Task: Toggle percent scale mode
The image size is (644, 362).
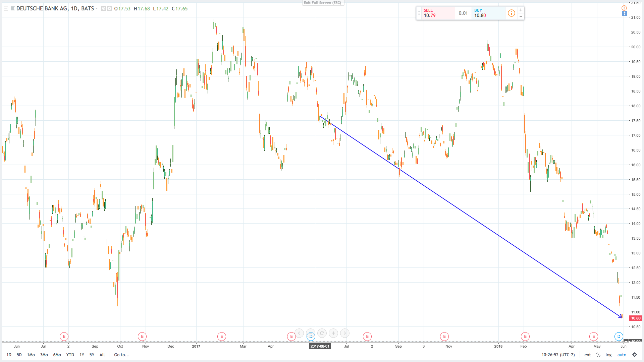Action: tap(598, 355)
